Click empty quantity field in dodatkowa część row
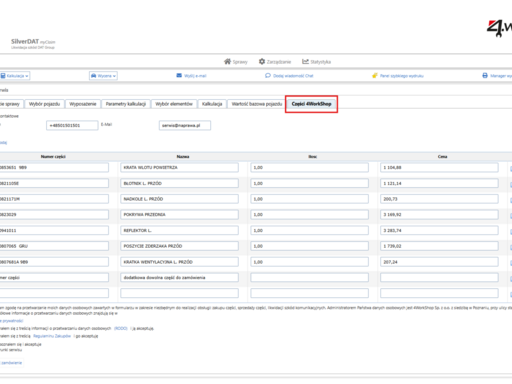The height and width of the screenshot is (384, 512). (309, 278)
